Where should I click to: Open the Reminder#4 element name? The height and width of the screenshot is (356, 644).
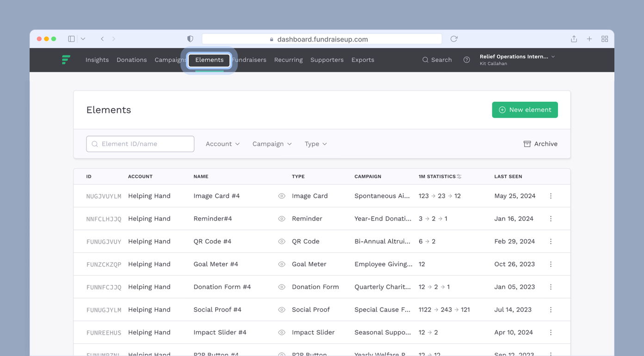pyautogui.click(x=213, y=219)
